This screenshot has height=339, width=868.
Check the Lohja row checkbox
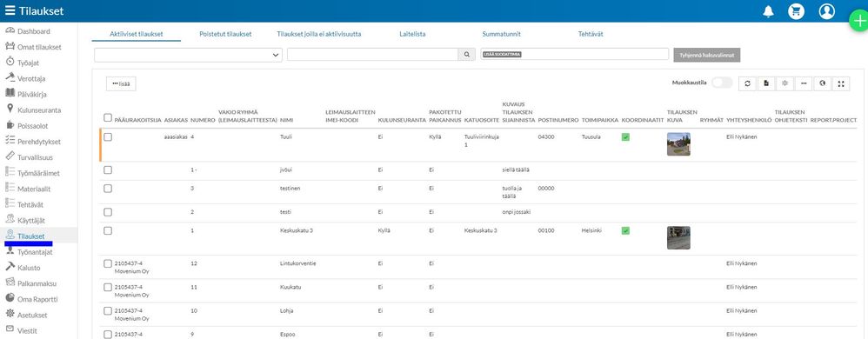pyautogui.click(x=108, y=311)
